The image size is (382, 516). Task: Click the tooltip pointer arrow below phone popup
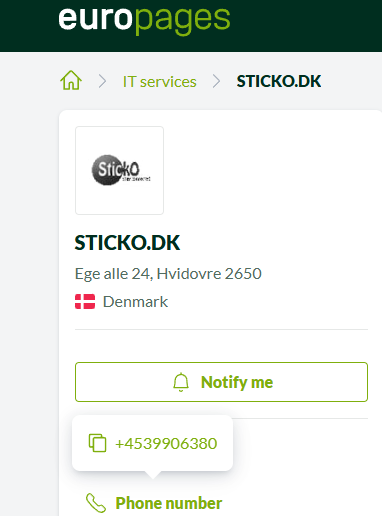coord(153,475)
